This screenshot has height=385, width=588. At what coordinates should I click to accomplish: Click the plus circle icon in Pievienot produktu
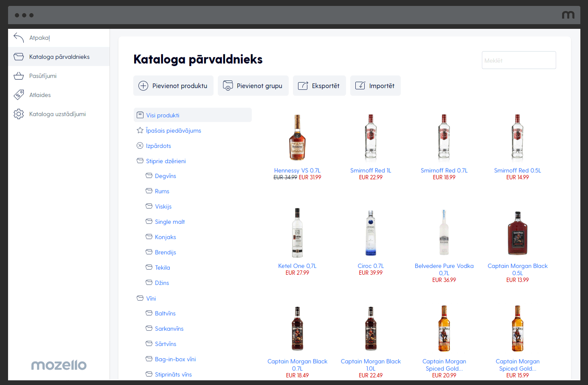pos(143,86)
